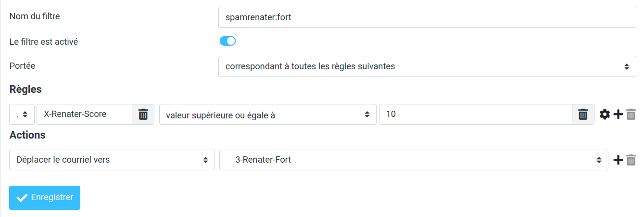This screenshot has height=217, width=644.
Task: Click the 'Nom du filtre' label text
Action: click(35, 16)
